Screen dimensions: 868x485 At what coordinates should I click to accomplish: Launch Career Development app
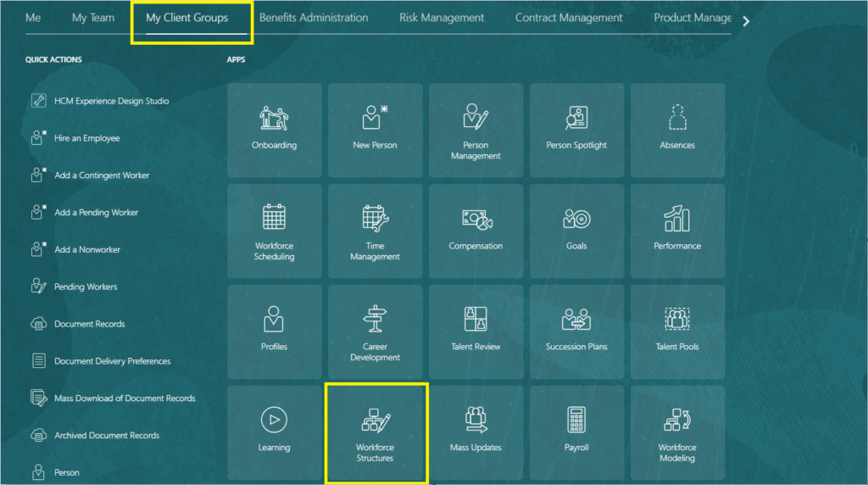375,332
